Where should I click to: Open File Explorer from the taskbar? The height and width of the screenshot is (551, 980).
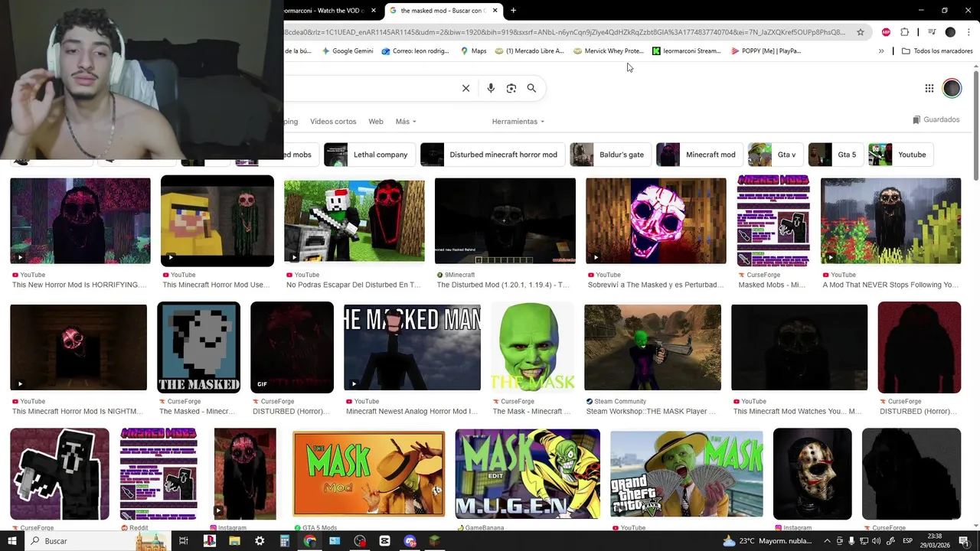tap(234, 541)
